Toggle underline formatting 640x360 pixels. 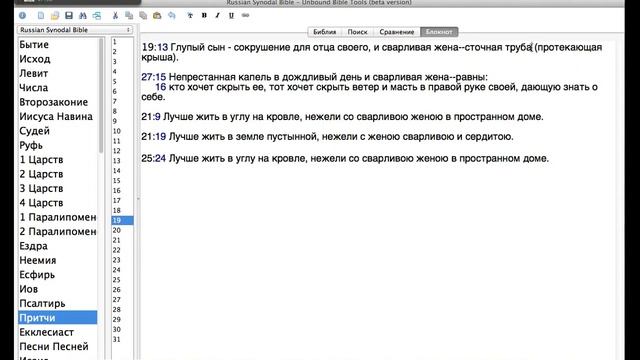click(x=231, y=16)
